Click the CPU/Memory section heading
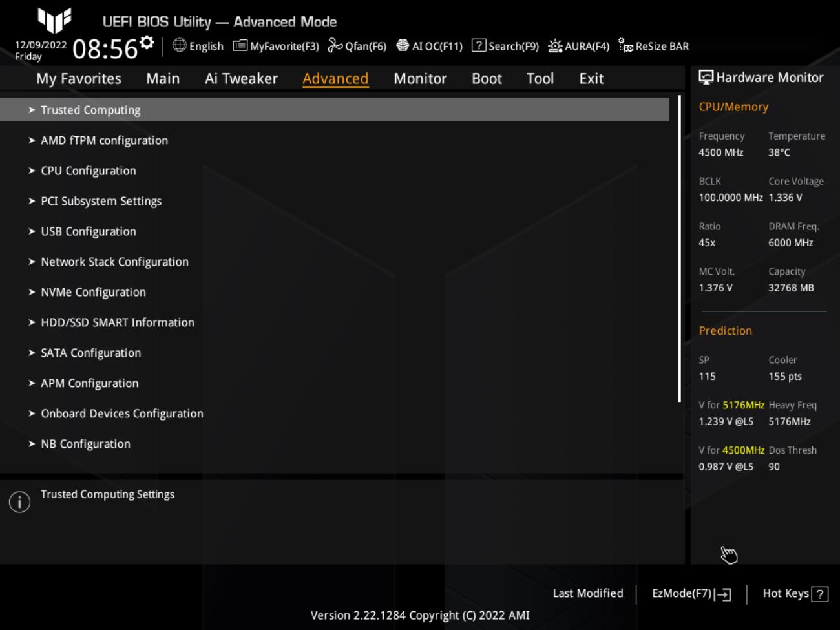Image resolution: width=840 pixels, height=630 pixels. click(733, 107)
